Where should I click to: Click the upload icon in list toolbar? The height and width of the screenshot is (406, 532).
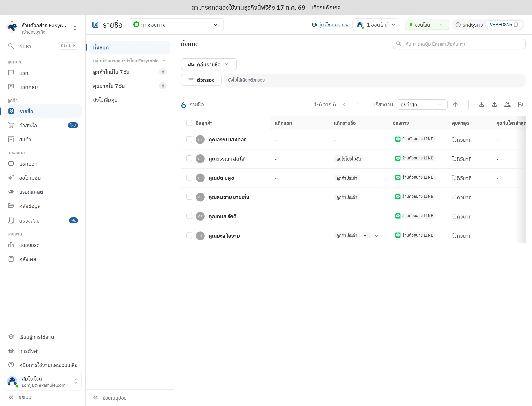[494, 104]
